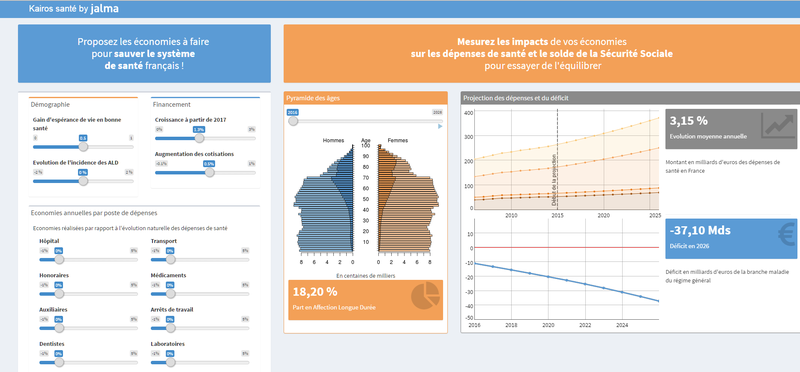The width and height of the screenshot is (800, 372).
Task: Click the pyramid year slider handle at 2016
Action: (x=293, y=121)
